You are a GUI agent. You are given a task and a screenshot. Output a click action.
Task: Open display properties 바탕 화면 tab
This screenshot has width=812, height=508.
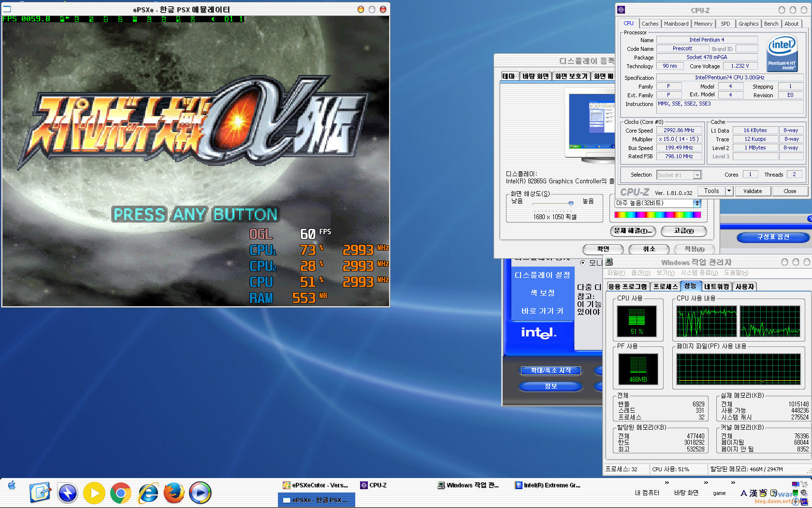pyautogui.click(x=536, y=76)
